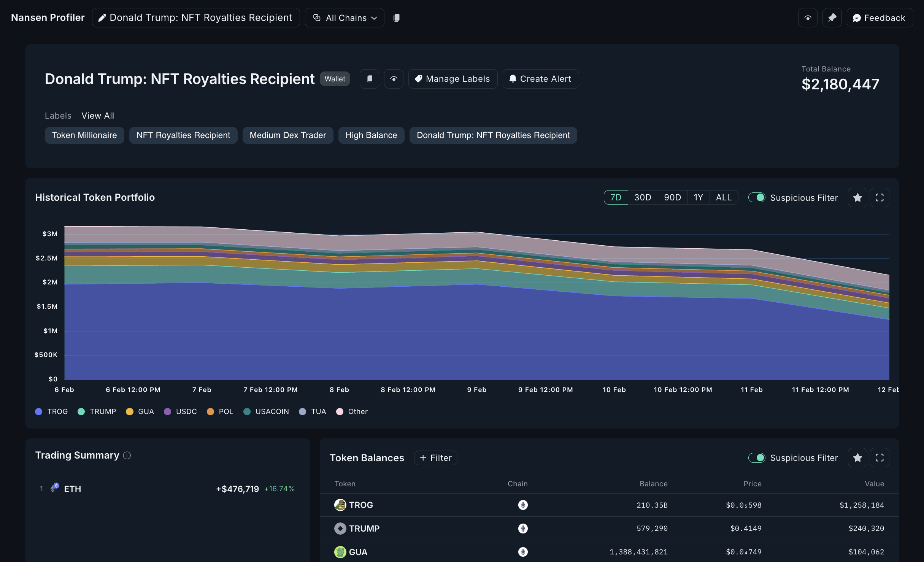Add a Filter to Token Balances
The width and height of the screenshot is (924, 562).
[x=436, y=458]
